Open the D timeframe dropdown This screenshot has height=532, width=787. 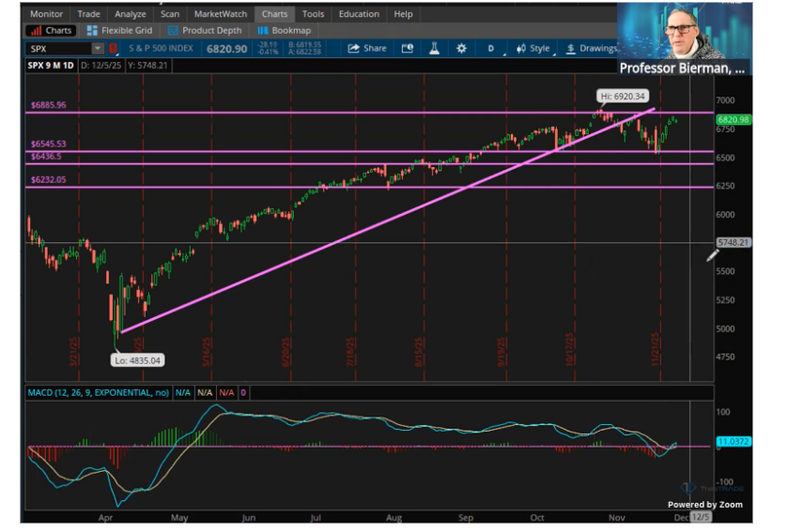[490, 49]
